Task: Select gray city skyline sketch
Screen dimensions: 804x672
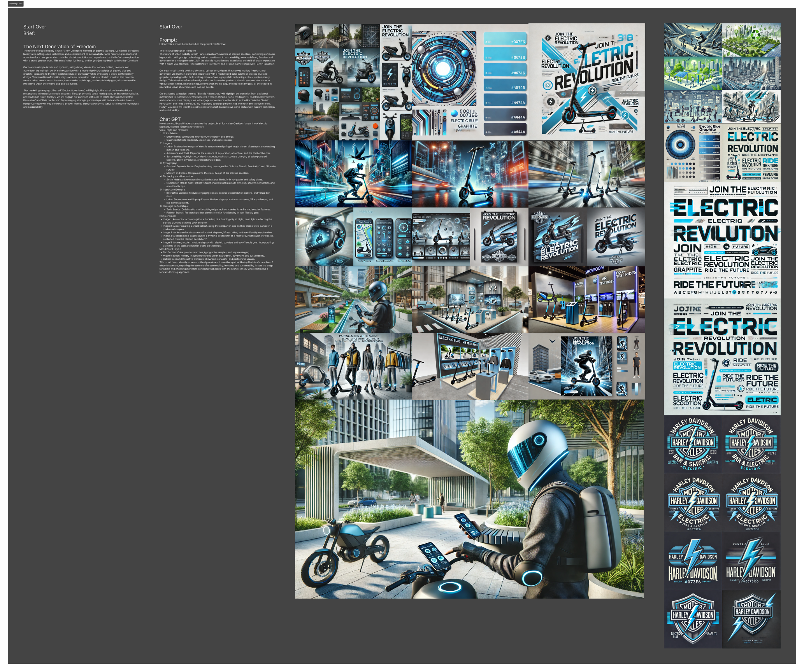Action: (x=751, y=73)
